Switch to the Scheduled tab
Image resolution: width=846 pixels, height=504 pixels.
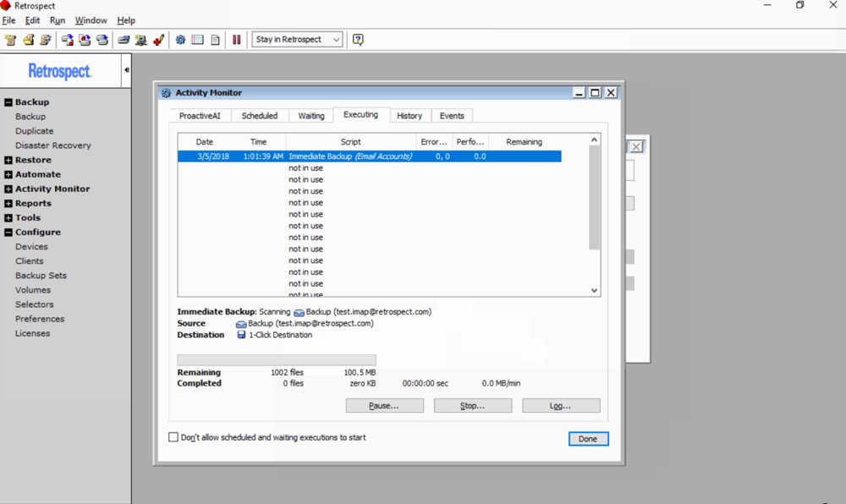click(x=260, y=116)
